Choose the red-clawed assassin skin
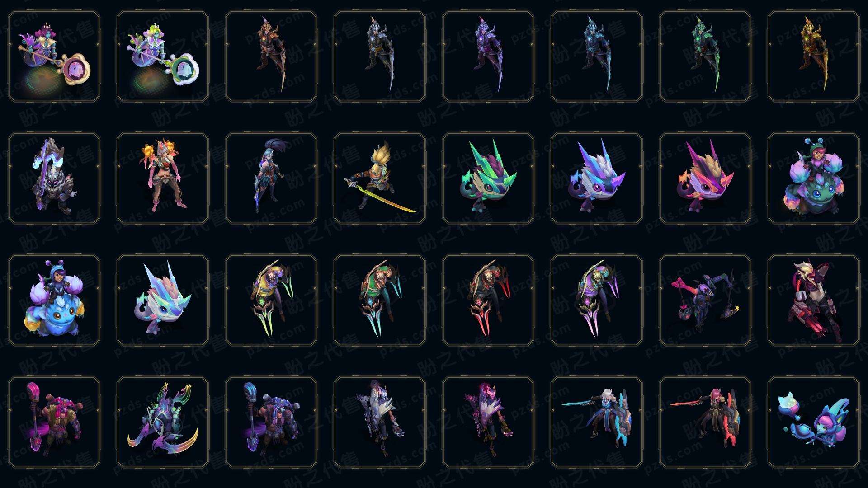 [488, 300]
